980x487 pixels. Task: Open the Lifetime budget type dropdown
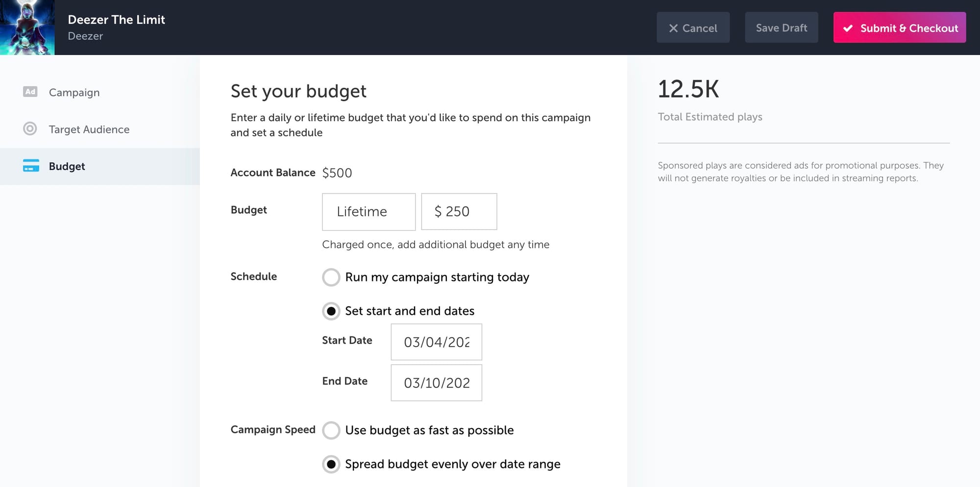[368, 211]
